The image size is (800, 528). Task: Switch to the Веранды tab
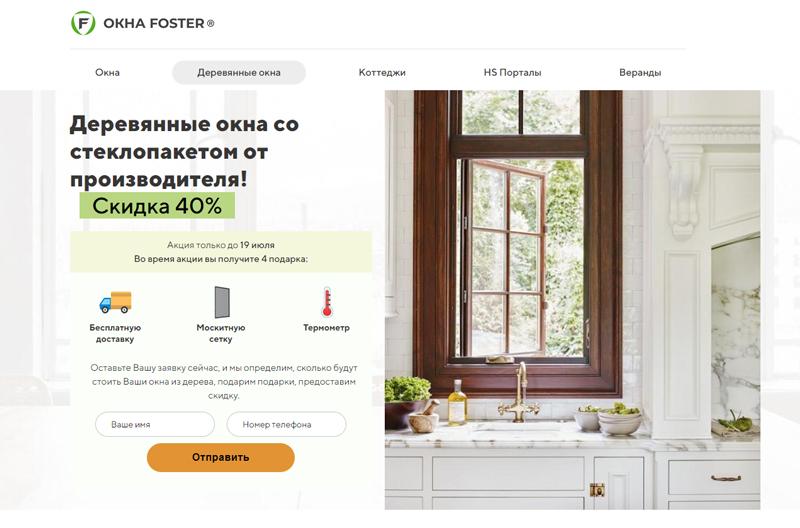[640, 72]
